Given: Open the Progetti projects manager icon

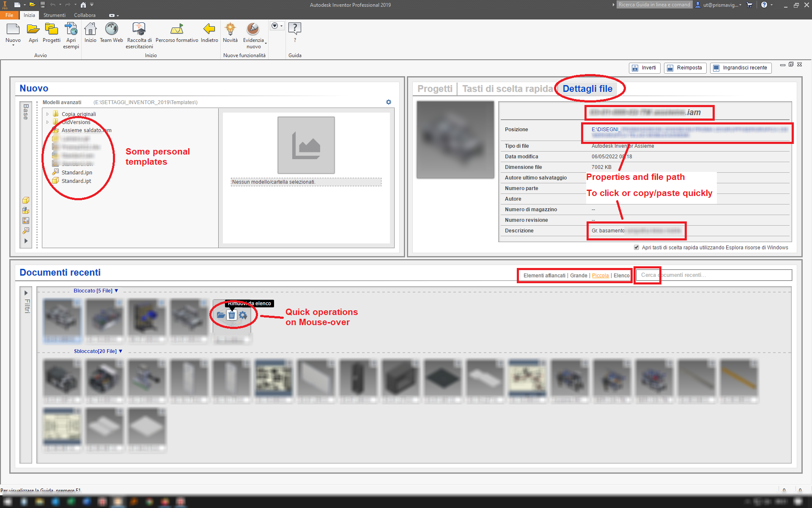Looking at the screenshot, I should coord(51,30).
